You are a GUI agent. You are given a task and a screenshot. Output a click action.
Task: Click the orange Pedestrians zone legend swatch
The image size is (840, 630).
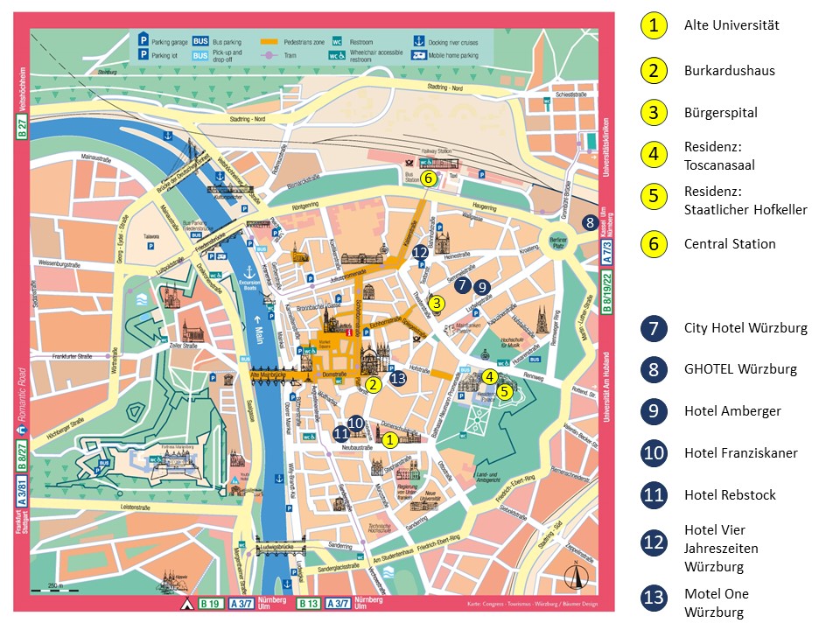tap(268, 40)
